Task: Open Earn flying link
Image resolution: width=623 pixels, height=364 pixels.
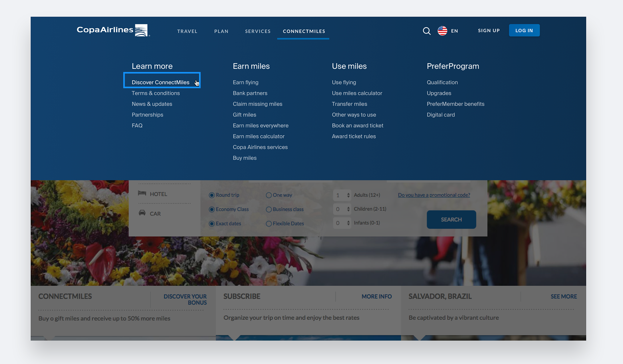Action: (x=245, y=82)
